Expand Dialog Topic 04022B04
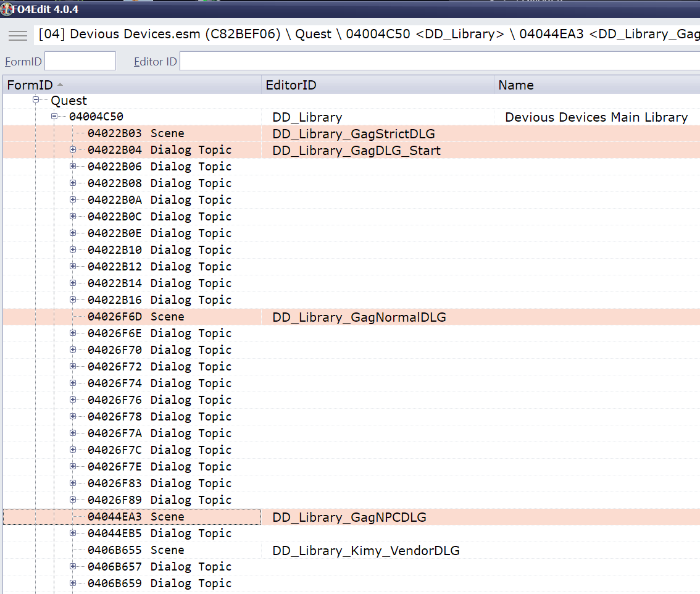Image resolution: width=700 pixels, height=594 pixels. coord(73,149)
